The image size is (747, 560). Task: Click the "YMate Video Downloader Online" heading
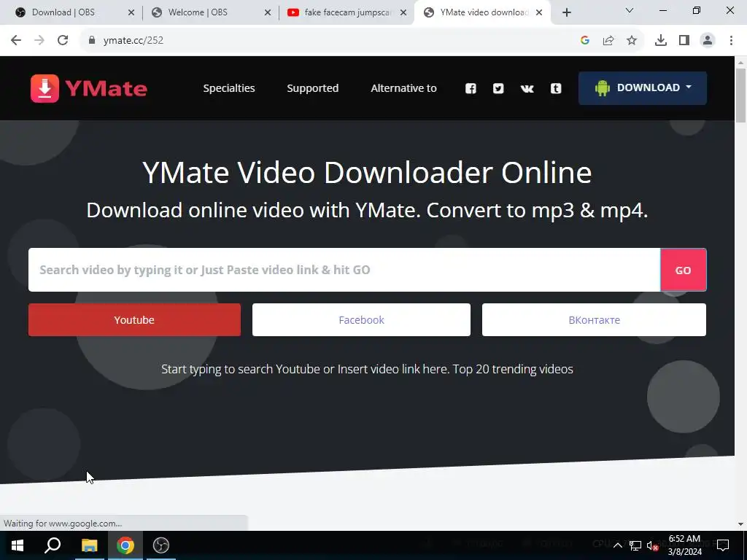[x=367, y=172]
